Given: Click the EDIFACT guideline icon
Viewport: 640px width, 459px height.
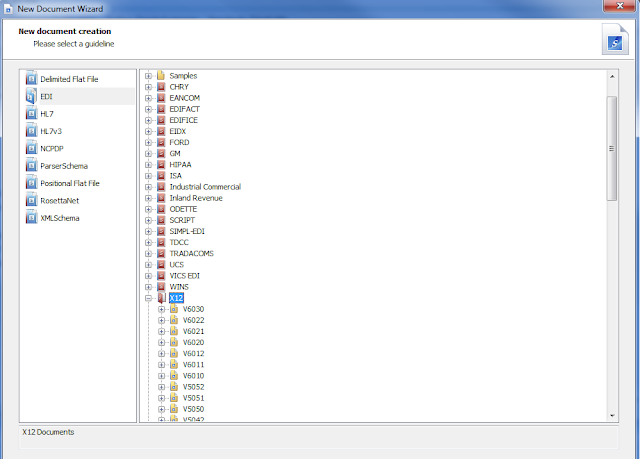Looking at the screenshot, I should (x=161, y=109).
